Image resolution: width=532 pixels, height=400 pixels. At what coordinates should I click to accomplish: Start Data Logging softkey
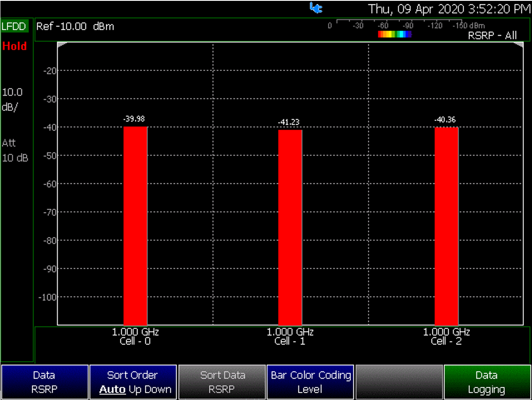487,382
